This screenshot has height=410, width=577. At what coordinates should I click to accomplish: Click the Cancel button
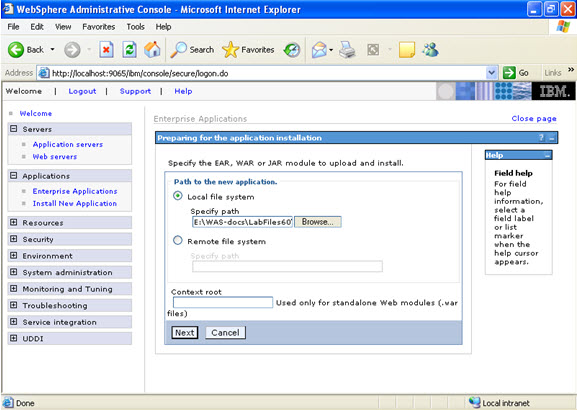pyautogui.click(x=225, y=333)
